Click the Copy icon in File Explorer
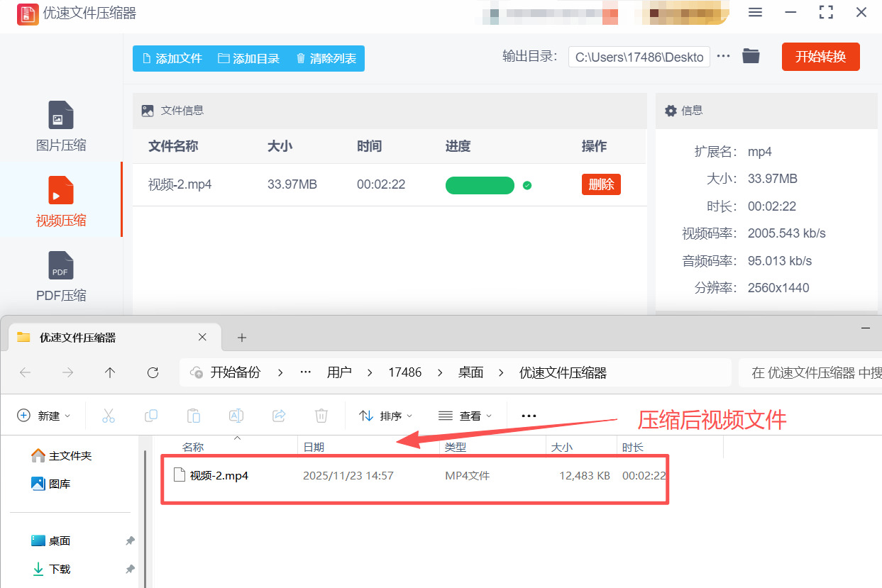 point(150,416)
